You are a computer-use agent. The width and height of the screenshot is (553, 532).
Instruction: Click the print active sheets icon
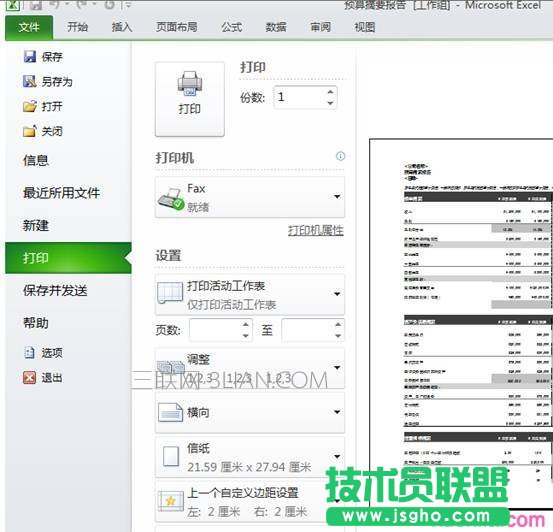(170, 293)
